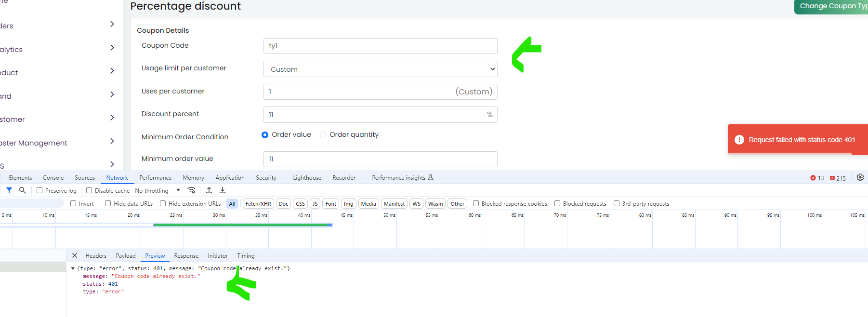Check Hide data URLs checkbox
Viewport: 868px width, 317px height.
coord(108,203)
